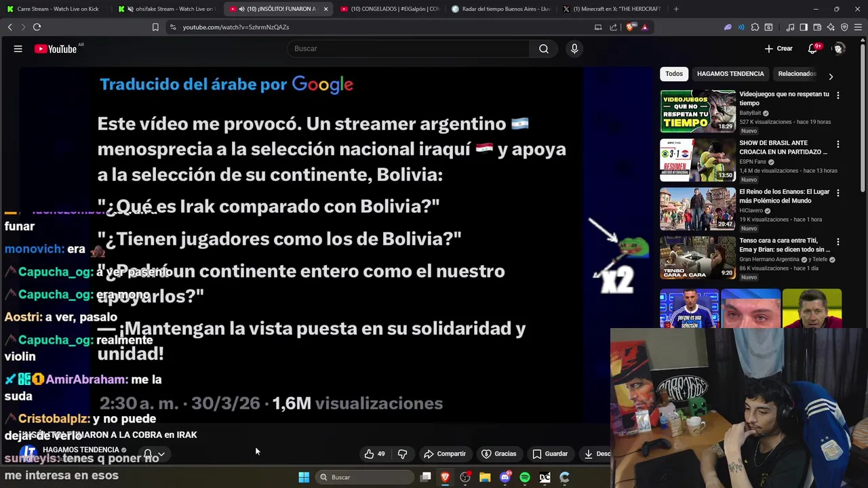The height and width of the screenshot is (488, 868).
Task: Open HAGAMOS TENDENCIA channel name
Action: [81, 450]
